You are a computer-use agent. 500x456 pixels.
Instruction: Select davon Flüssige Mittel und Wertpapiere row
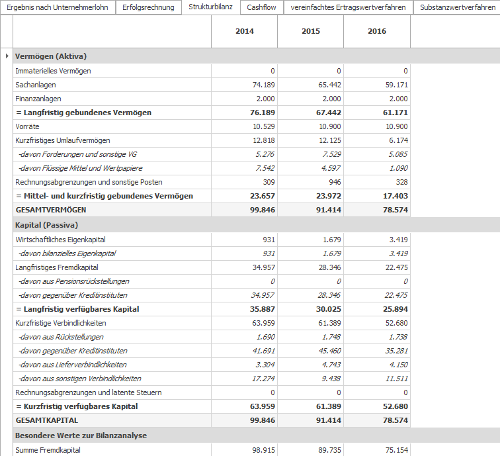pos(80,168)
